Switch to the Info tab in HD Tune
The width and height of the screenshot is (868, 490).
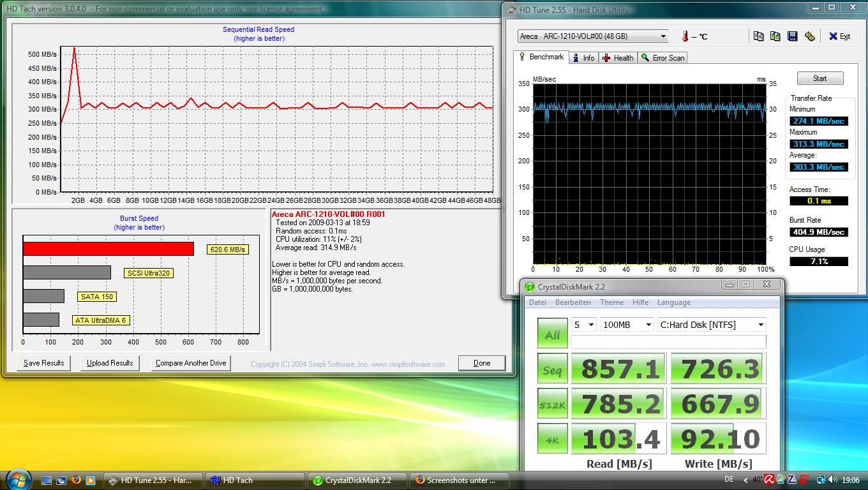point(583,58)
